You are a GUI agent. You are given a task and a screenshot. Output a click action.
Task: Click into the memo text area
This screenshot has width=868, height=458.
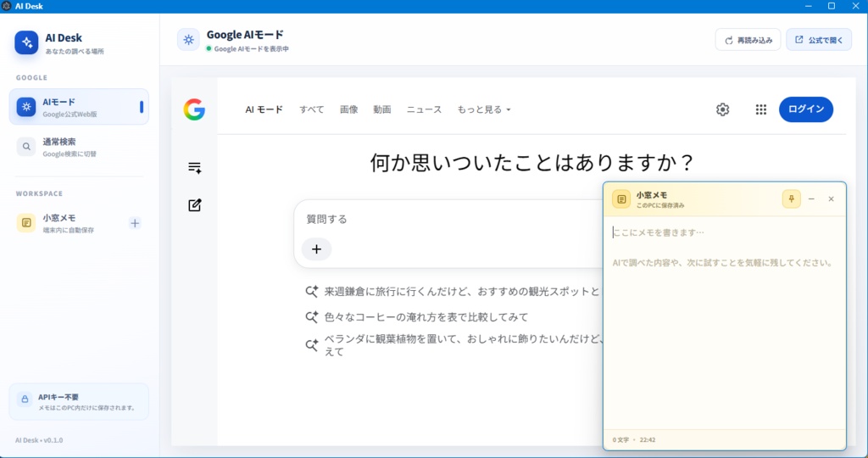click(x=725, y=321)
